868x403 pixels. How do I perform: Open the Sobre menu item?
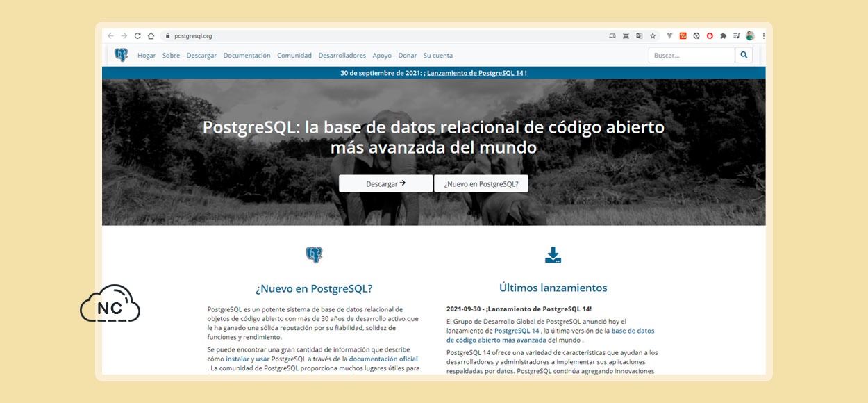tap(171, 56)
